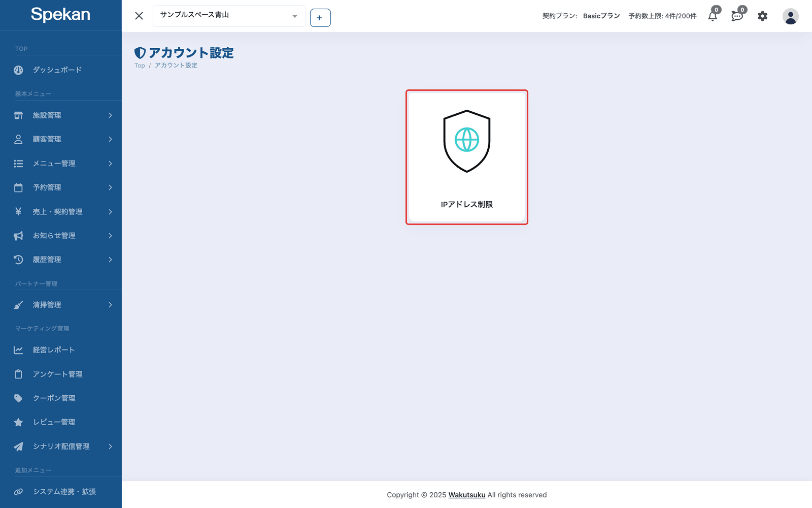Screen dimensions: 812x508
Task: Click the アンケート管理 clipboard icon
Action: (x=18, y=374)
